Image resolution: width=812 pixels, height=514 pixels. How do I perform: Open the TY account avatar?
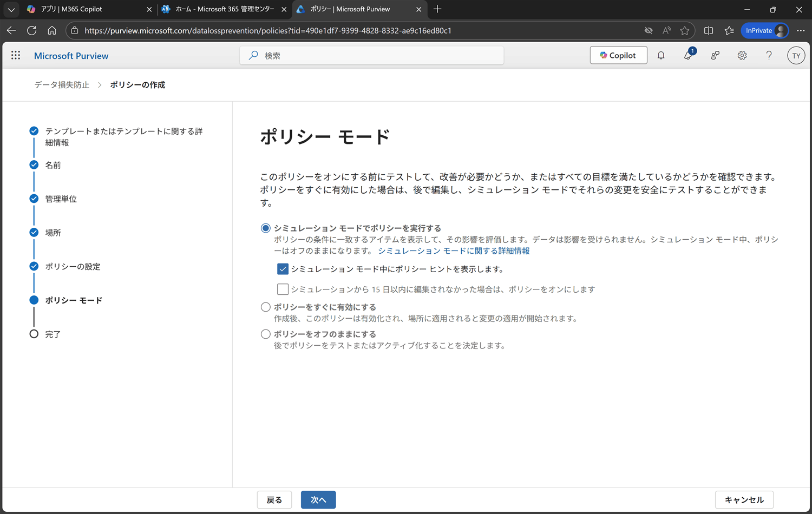[x=796, y=55]
